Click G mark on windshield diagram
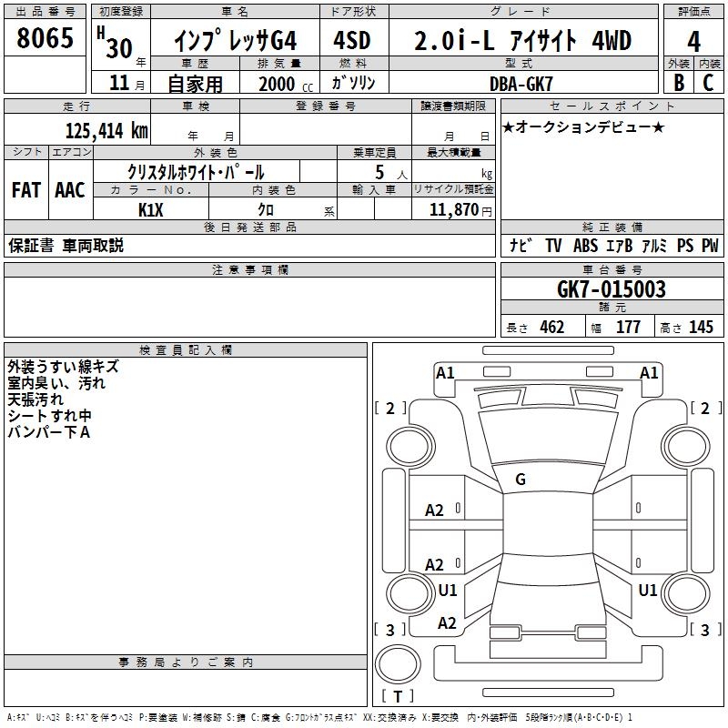This screenshot has width=728, height=728. pyautogui.click(x=521, y=480)
